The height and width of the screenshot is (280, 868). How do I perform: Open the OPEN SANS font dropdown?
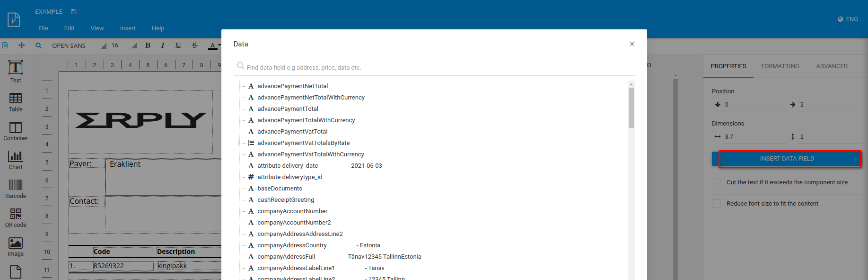tap(79, 45)
